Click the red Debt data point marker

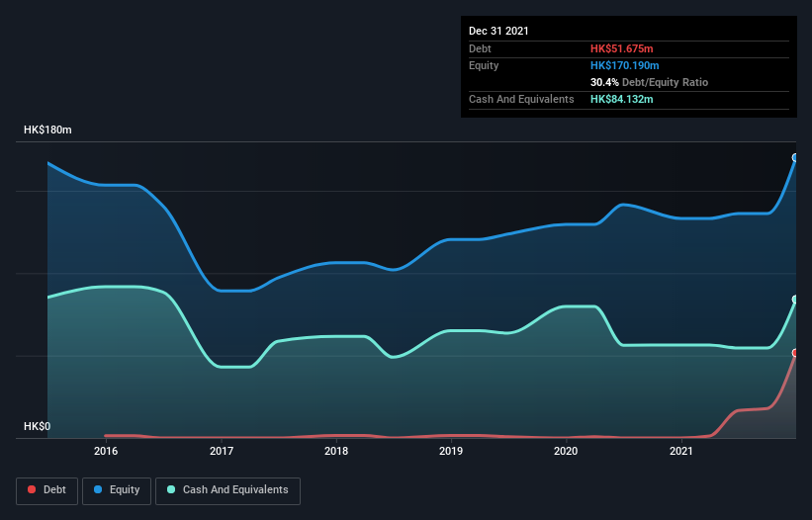795,353
